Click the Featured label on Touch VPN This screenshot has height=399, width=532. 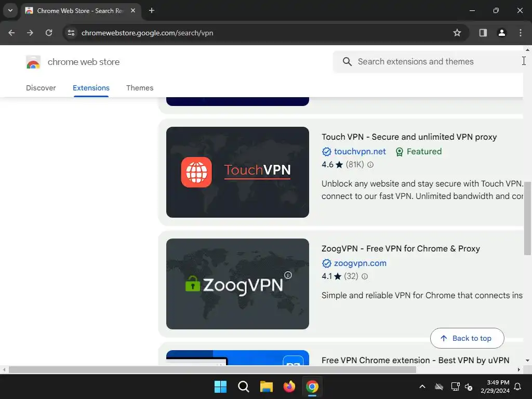click(x=424, y=151)
